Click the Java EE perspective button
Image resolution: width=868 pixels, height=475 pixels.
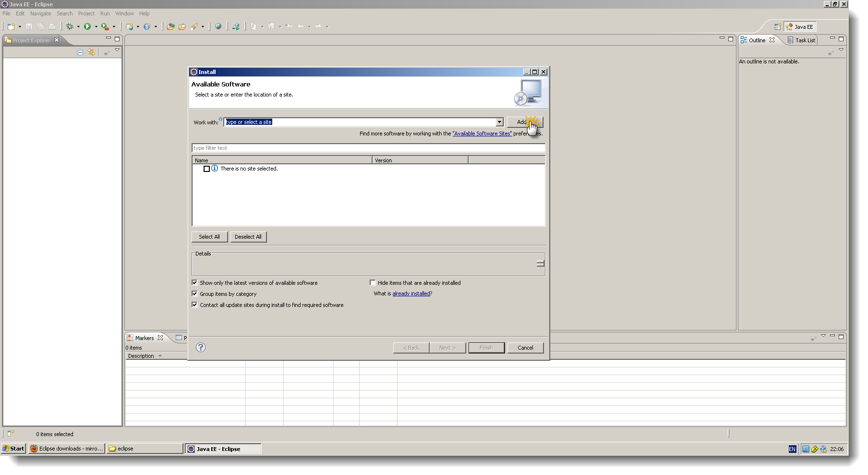(800, 27)
